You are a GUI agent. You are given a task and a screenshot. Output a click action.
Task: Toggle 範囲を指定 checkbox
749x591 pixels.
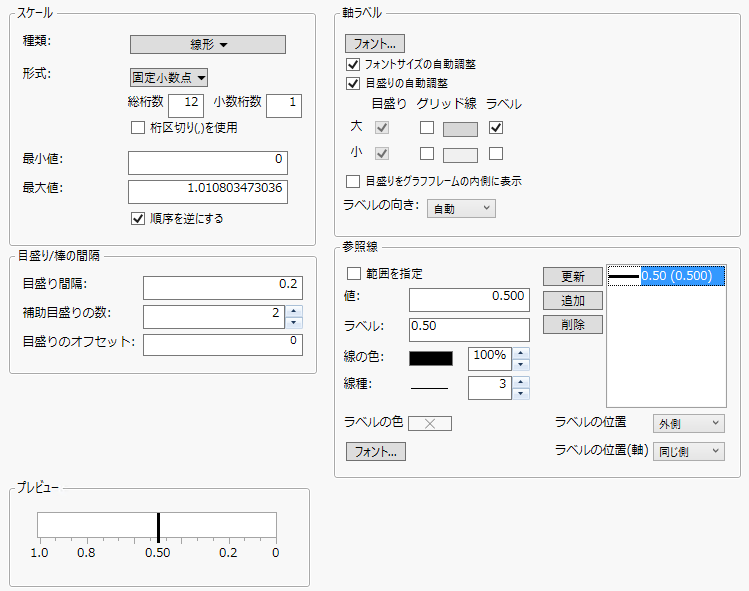point(353,274)
